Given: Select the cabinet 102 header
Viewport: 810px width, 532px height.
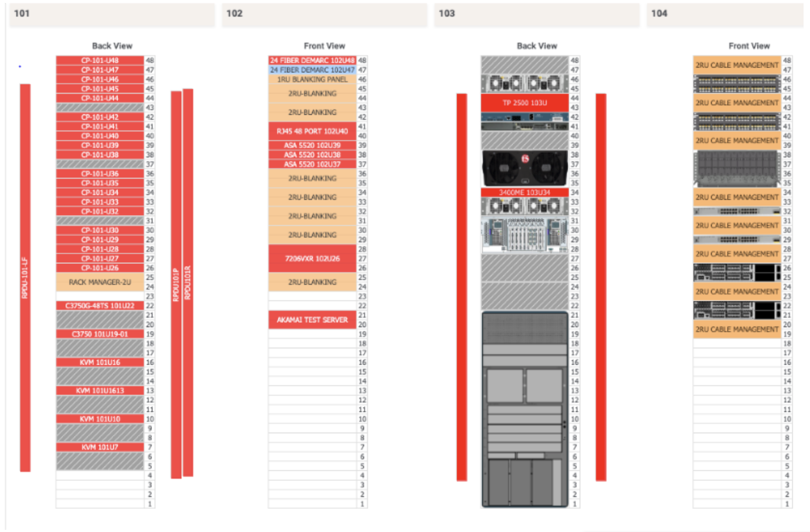Looking at the screenshot, I should tap(324, 14).
